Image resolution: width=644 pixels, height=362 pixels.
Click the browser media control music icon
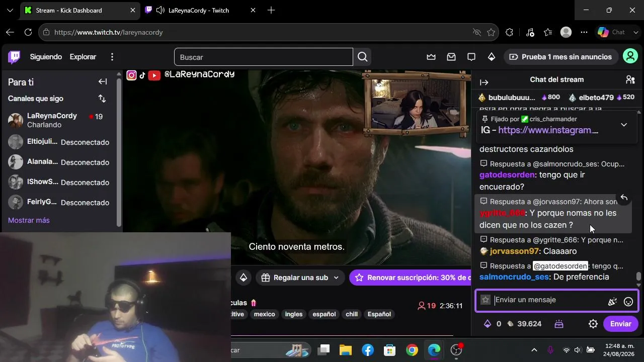point(530,32)
